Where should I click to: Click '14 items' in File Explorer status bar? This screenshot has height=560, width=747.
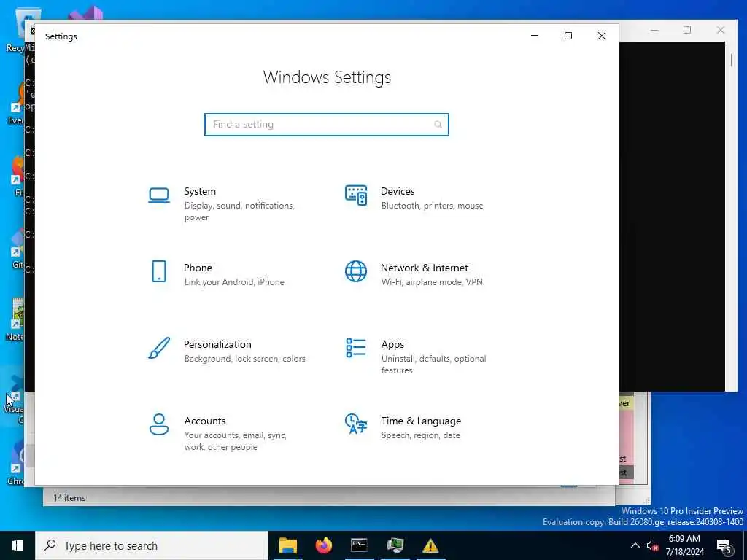(x=69, y=497)
